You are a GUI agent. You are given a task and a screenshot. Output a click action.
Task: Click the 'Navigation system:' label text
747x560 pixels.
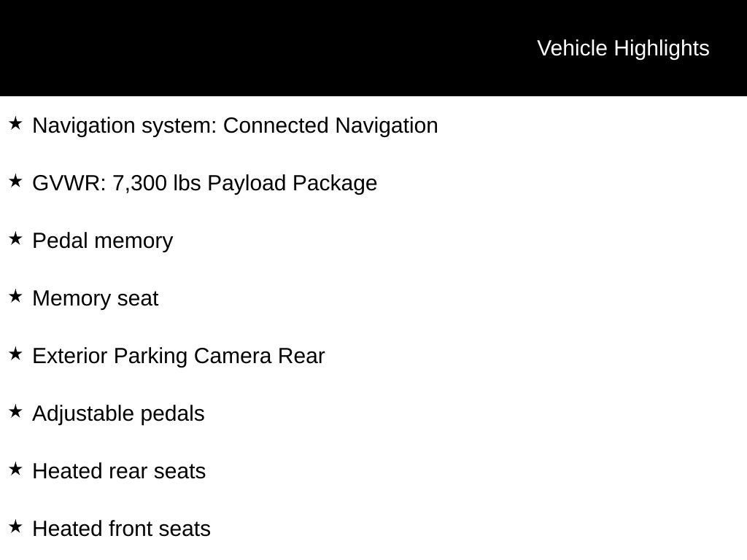click(x=125, y=125)
